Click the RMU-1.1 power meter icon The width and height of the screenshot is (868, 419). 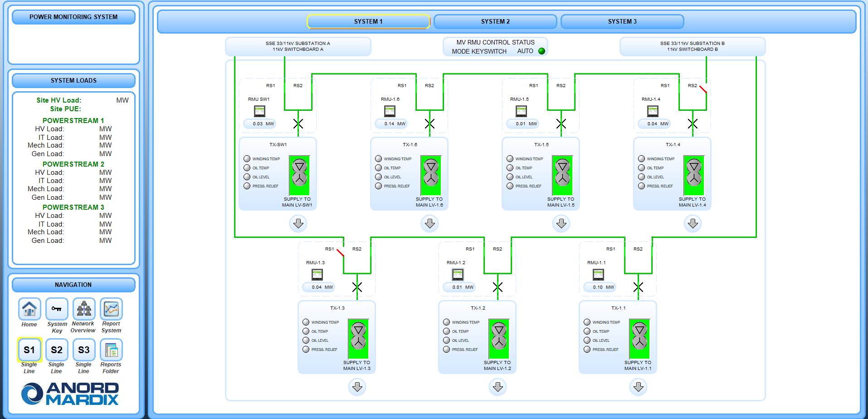(x=598, y=274)
